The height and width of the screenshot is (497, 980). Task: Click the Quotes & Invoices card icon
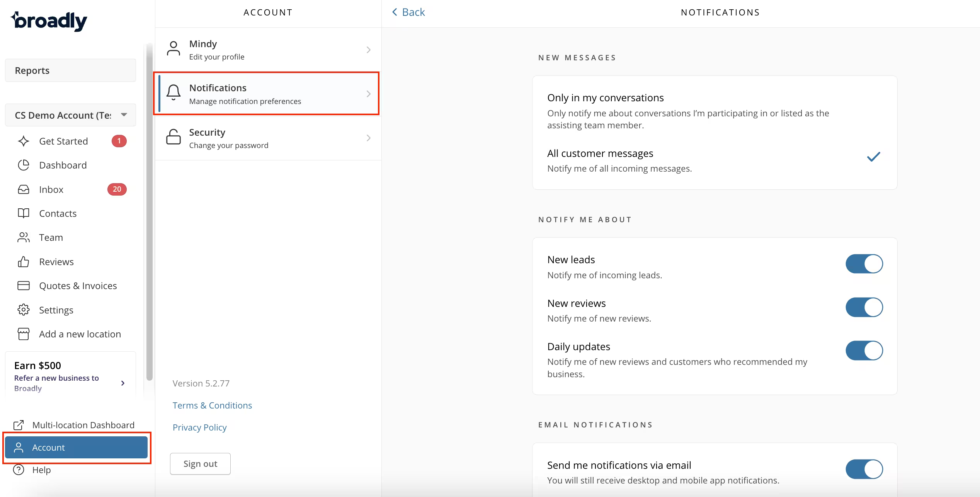pyautogui.click(x=24, y=286)
